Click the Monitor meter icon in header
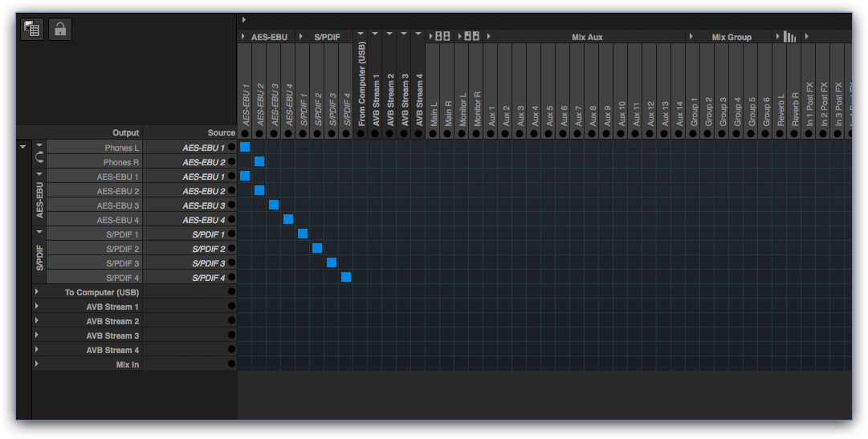The height and width of the screenshot is (439, 868). (471, 37)
